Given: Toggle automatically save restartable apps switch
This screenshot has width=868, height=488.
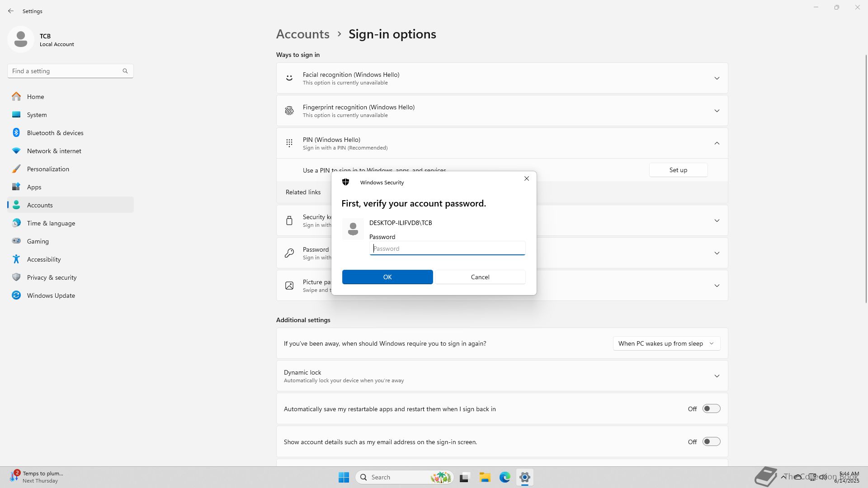Looking at the screenshot, I should coord(711,409).
